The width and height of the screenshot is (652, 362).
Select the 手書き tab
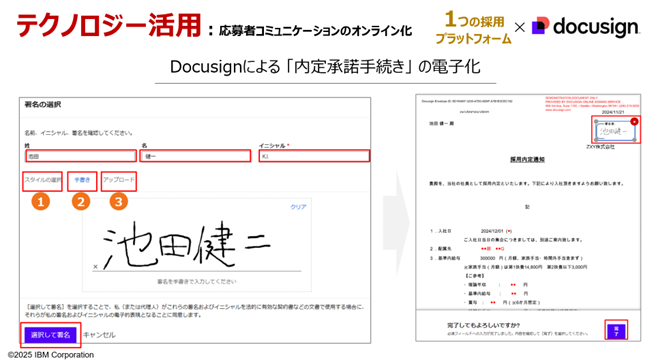pyautogui.click(x=82, y=180)
